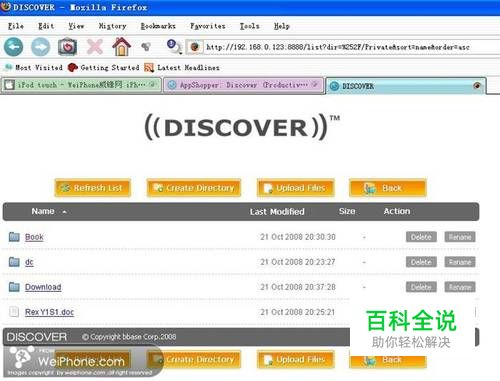The image size is (500, 381).
Task: Open the Home page icon
Action: 121,47
